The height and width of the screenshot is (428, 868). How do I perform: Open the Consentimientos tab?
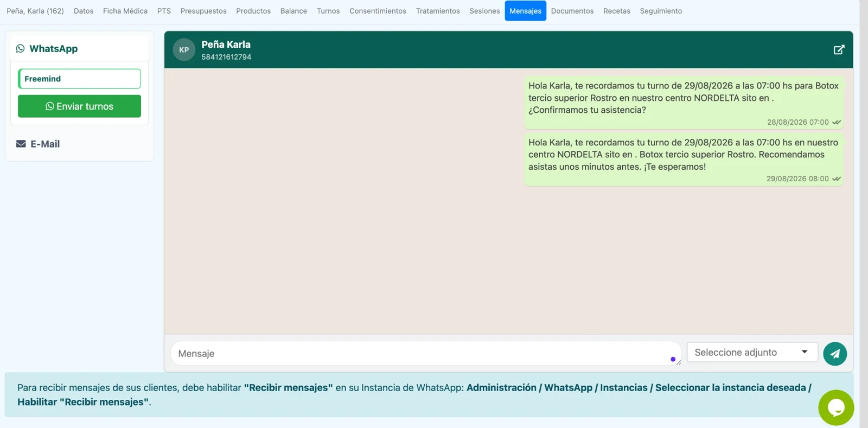(378, 11)
